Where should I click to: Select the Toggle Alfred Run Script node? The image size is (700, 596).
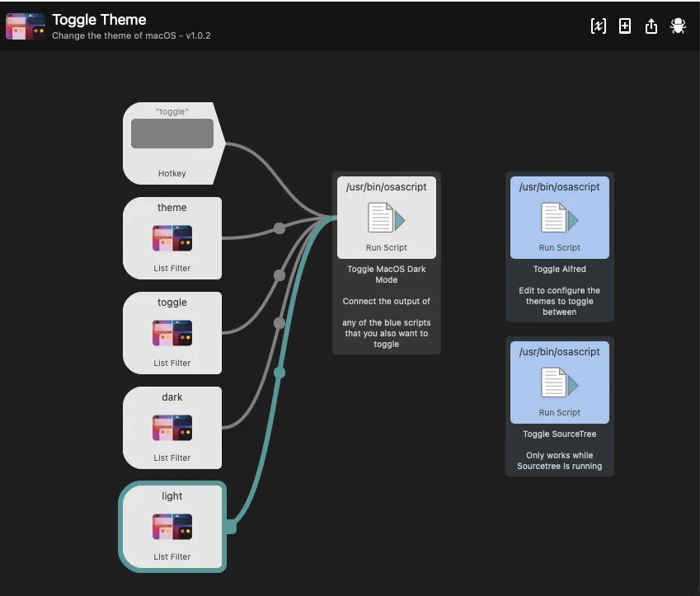(x=559, y=218)
